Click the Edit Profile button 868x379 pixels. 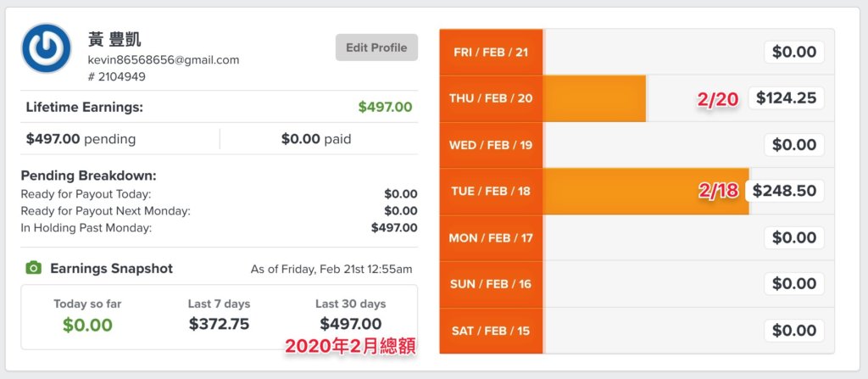[x=376, y=47]
